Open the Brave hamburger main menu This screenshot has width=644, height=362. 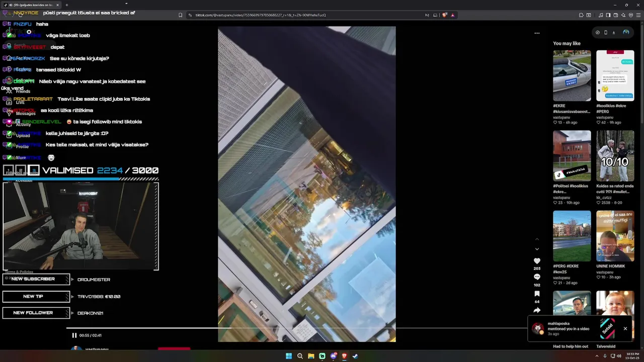click(638, 15)
